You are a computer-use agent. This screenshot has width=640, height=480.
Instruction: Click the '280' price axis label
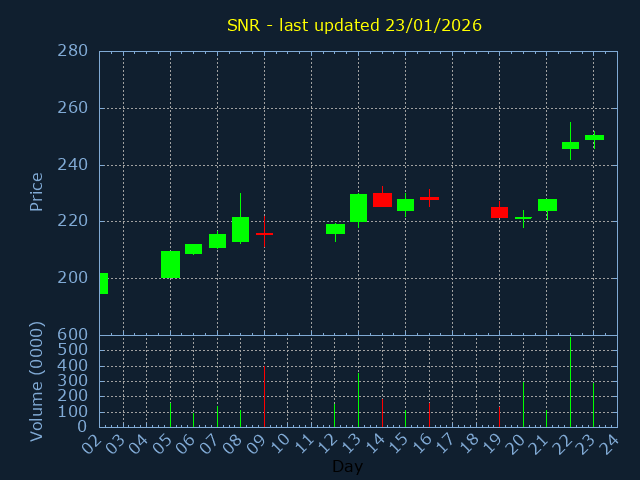73,51
